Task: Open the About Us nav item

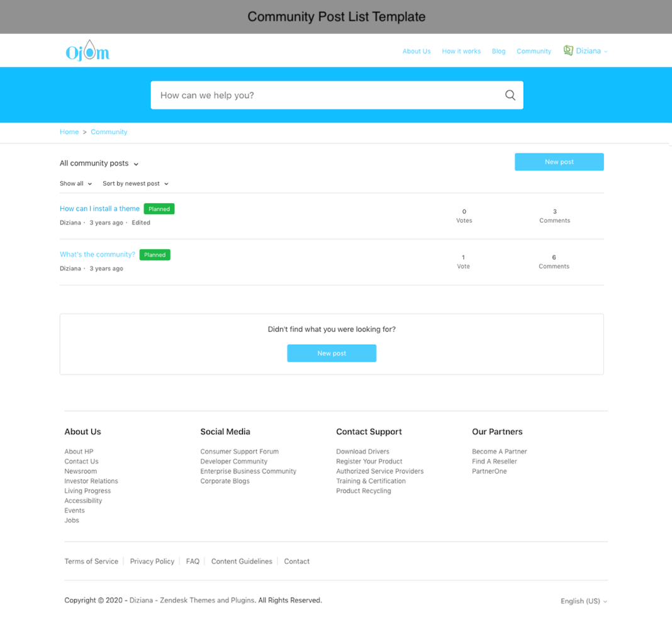Action: [x=417, y=52]
